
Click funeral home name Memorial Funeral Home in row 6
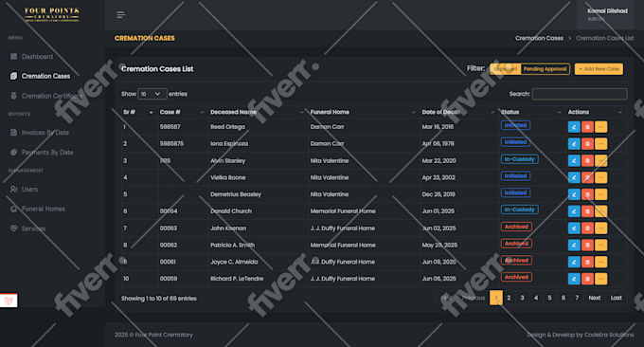(343, 211)
